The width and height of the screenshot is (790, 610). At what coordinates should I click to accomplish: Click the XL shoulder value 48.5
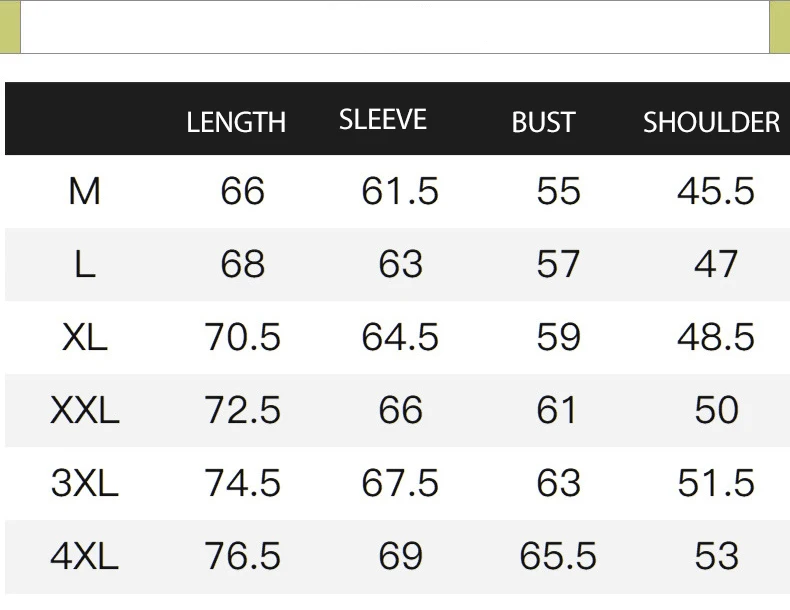(x=716, y=337)
